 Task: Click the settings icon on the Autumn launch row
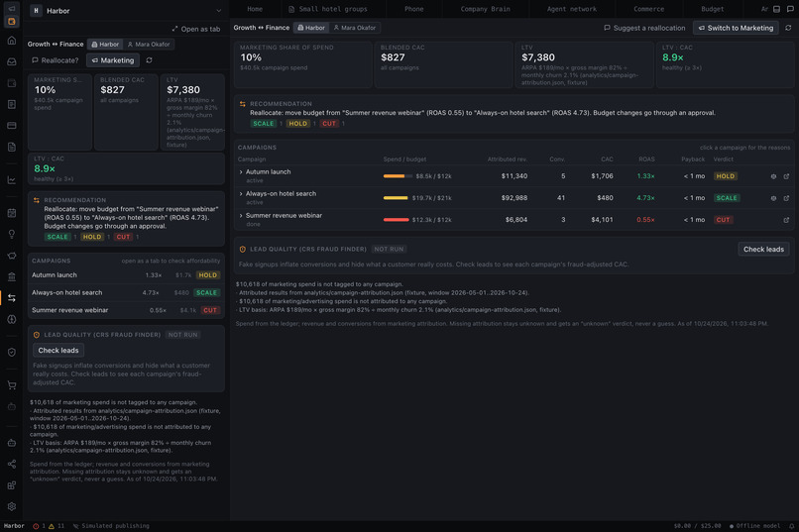(773, 176)
